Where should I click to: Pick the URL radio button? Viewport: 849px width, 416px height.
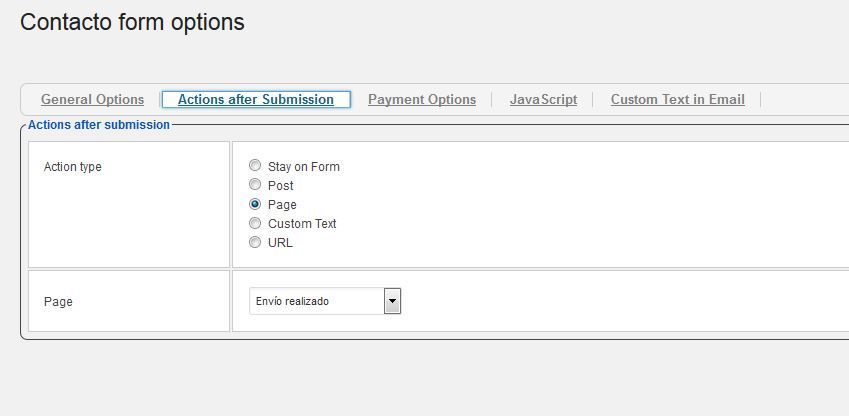click(x=254, y=242)
